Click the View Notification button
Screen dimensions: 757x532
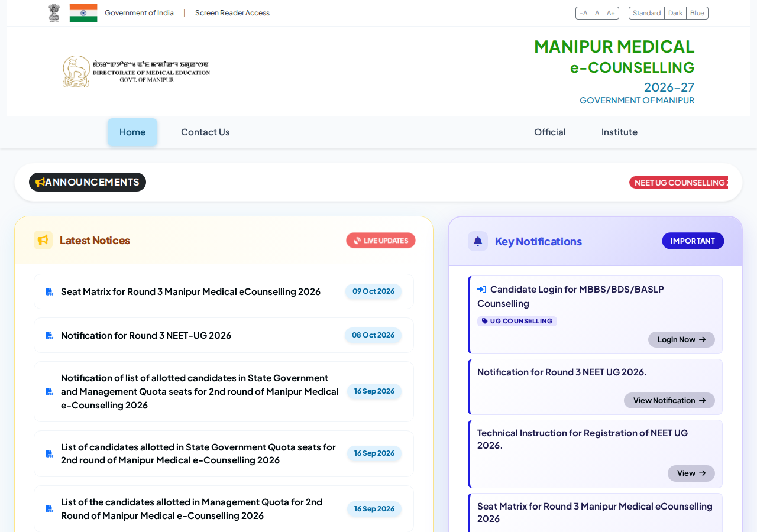pos(669,400)
